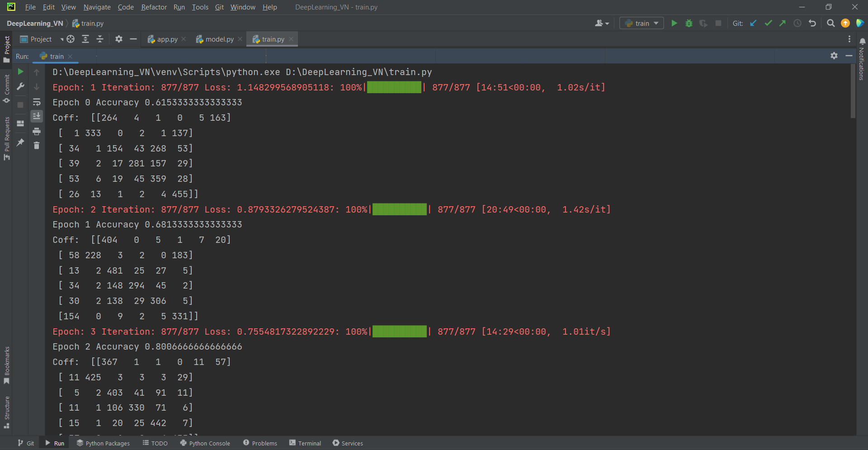
Task: Click the Epoch 3 green progress bar
Action: tap(399, 332)
